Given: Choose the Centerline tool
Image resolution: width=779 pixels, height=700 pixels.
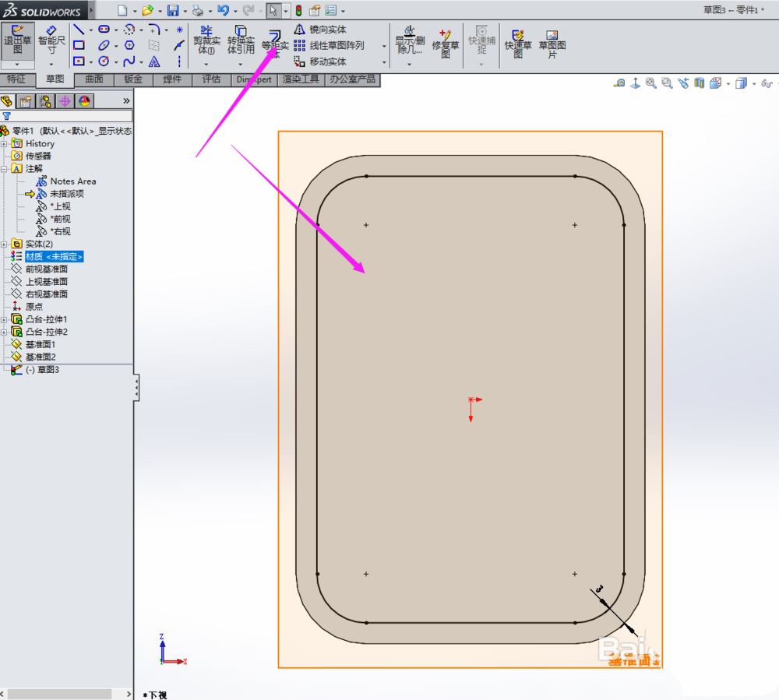Looking at the screenshot, I should point(179,61).
